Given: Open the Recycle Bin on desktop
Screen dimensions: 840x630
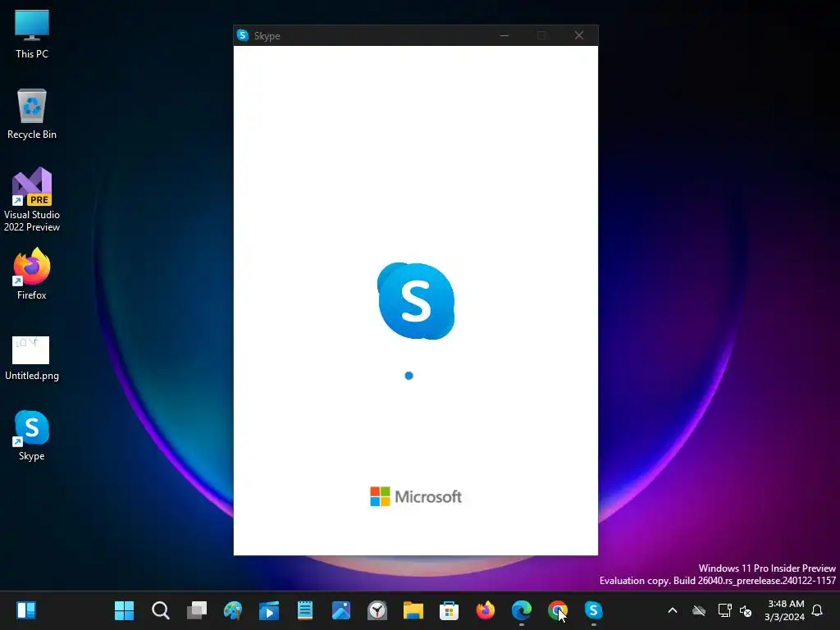Looking at the screenshot, I should (32, 114).
